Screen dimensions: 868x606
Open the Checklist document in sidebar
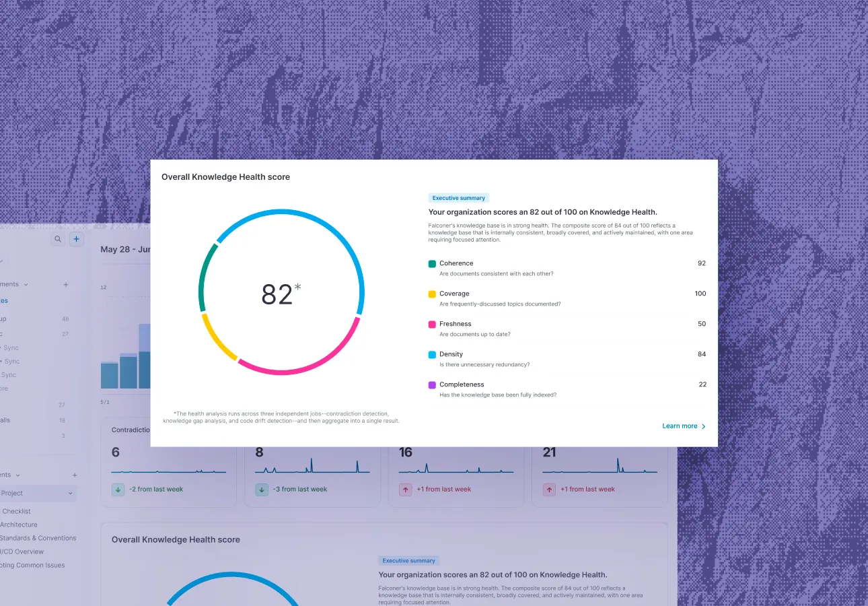coord(16,511)
